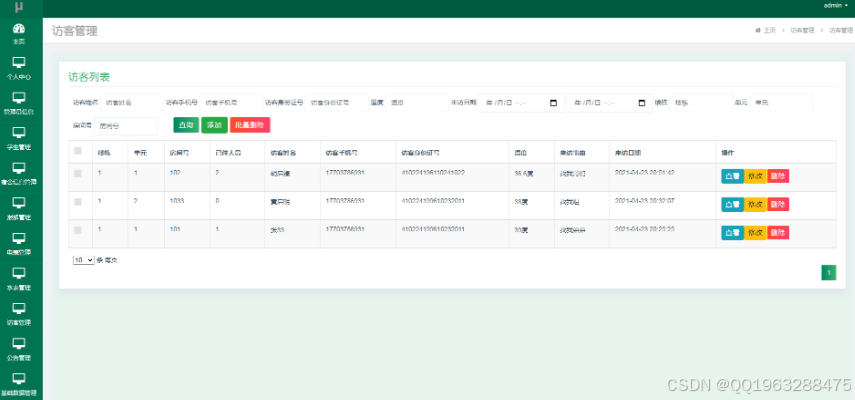Open calendar picker of second visit-date field
Viewport: 855px width, 400px height.
coord(642,102)
